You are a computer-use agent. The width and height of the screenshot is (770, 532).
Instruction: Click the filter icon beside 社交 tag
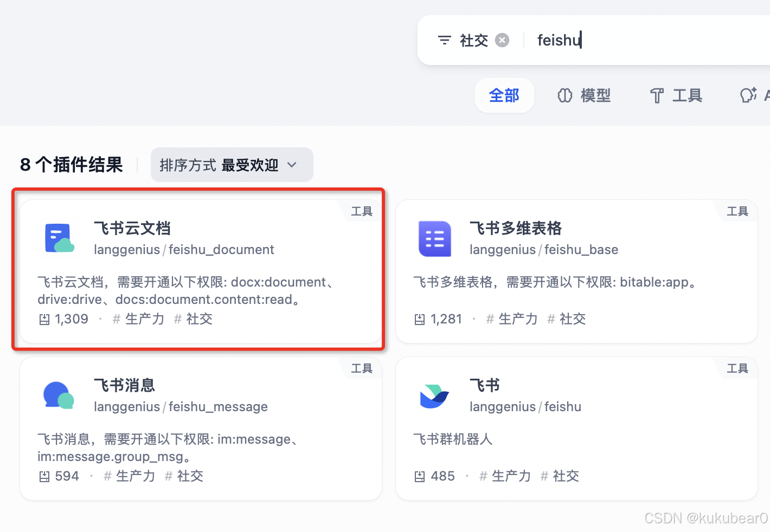[x=445, y=41]
